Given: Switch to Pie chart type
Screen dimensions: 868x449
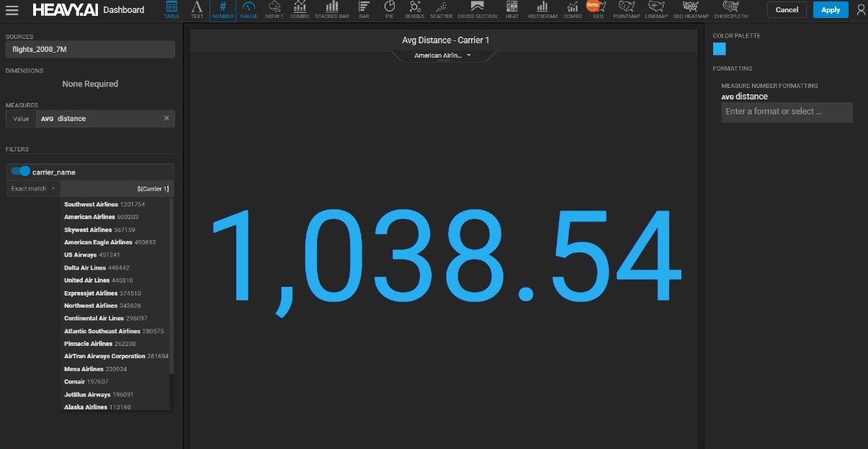Looking at the screenshot, I should [389, 9].
